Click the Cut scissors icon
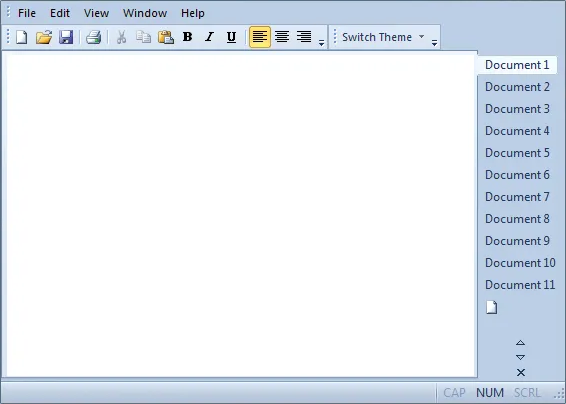This screenshot has height=404, width=566. pos(122,37)
